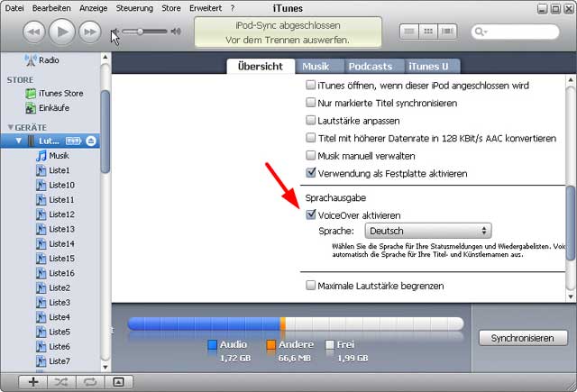
Task: Open playlist Liste4
Action: tap(52, 317)
